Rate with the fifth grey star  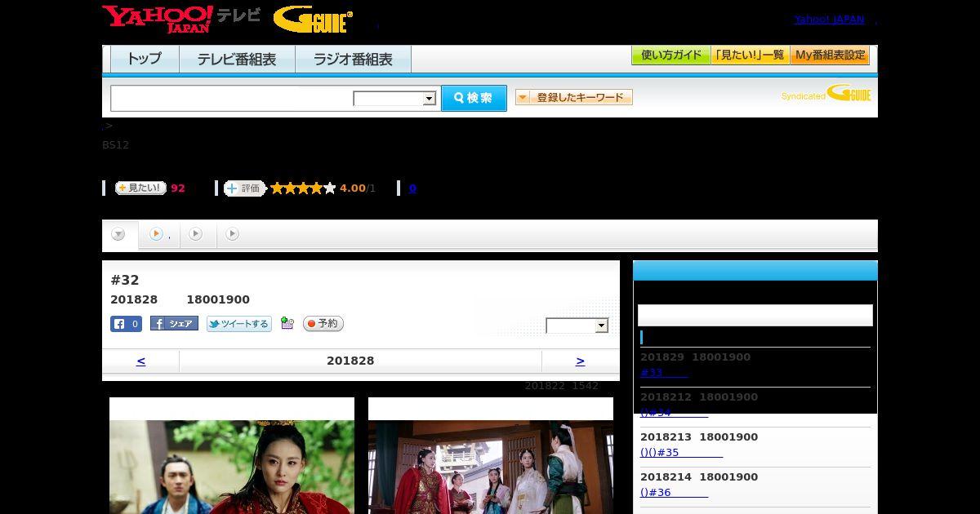point(330,188)
